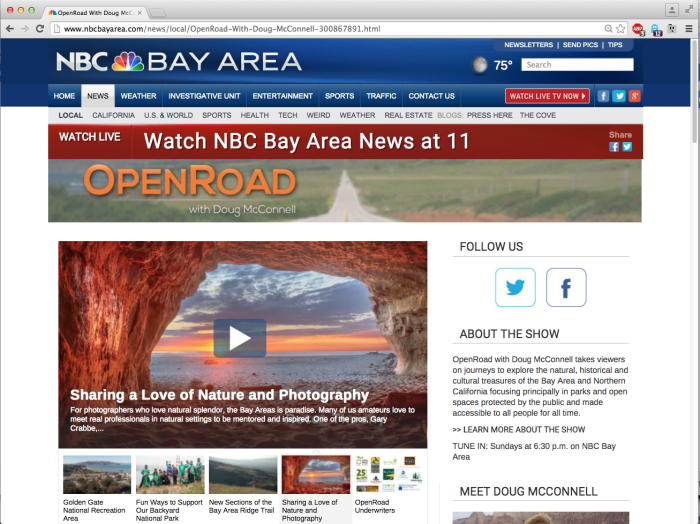Screen dimensions: 700x524
Task: Click Watch NBC Bay Area News at 11 headline
Action: tap(306, 141)
